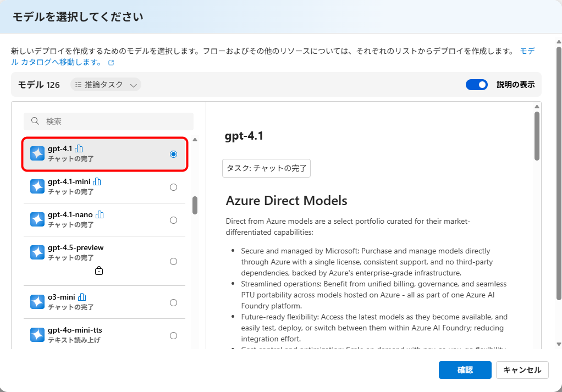The image size is (562, 392).
Task: Click the gpt-4o-mini-tts model icon
Action: 37,335
